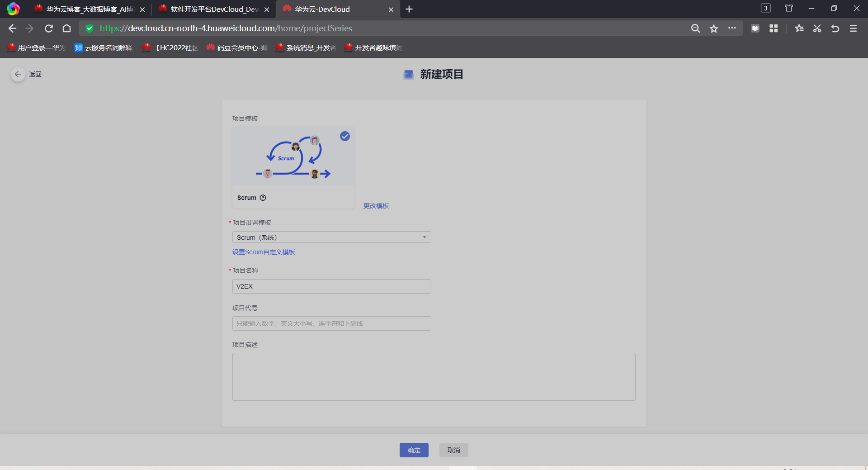Open the three-dots address bar menu
The width and height of the screenshot is (868, 470).
point(732,28)
